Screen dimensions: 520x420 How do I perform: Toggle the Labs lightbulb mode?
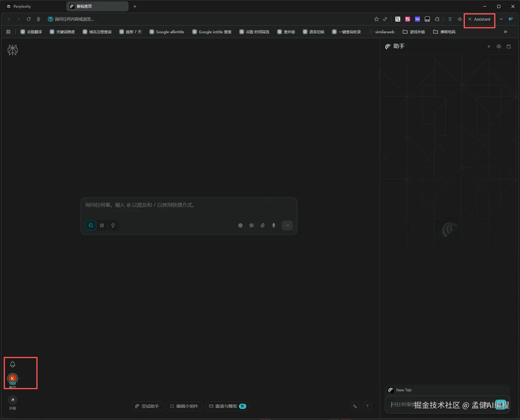(x=113, y=225)
